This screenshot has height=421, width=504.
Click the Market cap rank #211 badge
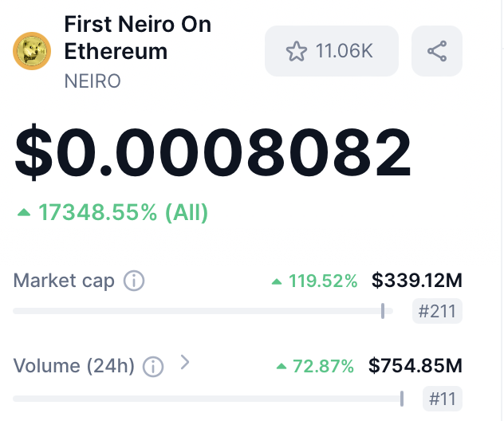(437, 311)
